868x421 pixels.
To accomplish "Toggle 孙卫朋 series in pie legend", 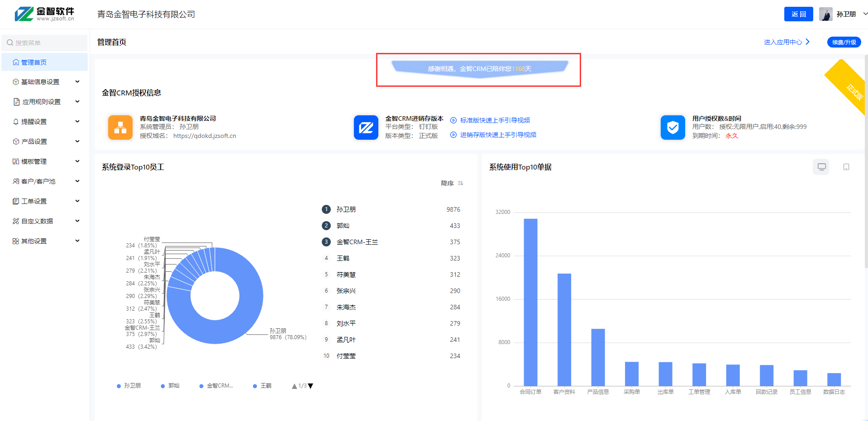I will coord(129,386).
